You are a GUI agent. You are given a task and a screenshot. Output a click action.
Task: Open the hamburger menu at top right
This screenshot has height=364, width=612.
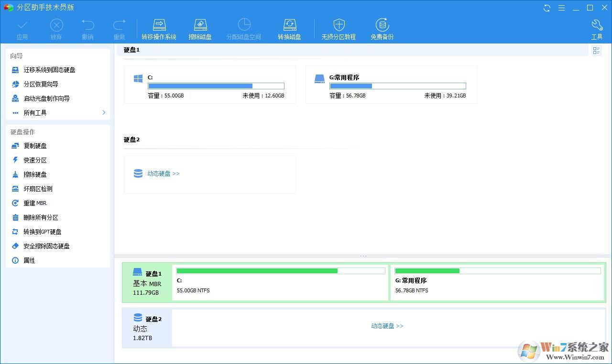coord(561,8)
